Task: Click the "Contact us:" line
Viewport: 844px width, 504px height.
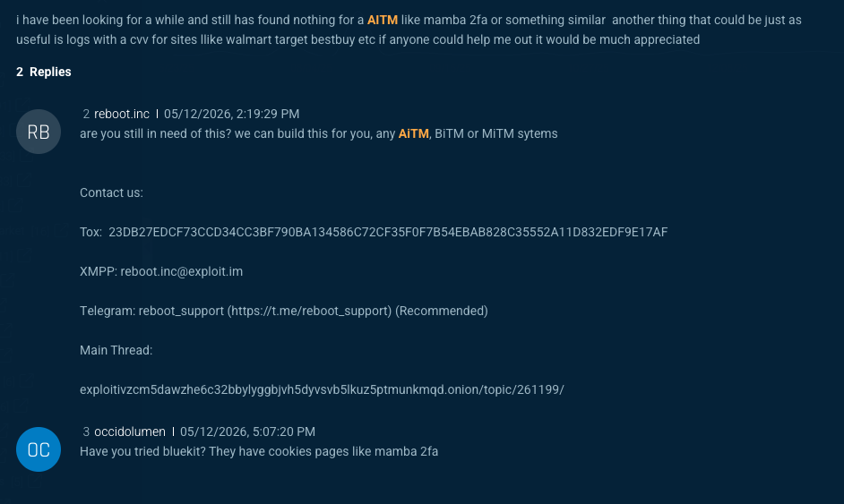Action: pyautogui.click(x=111, y=192)
